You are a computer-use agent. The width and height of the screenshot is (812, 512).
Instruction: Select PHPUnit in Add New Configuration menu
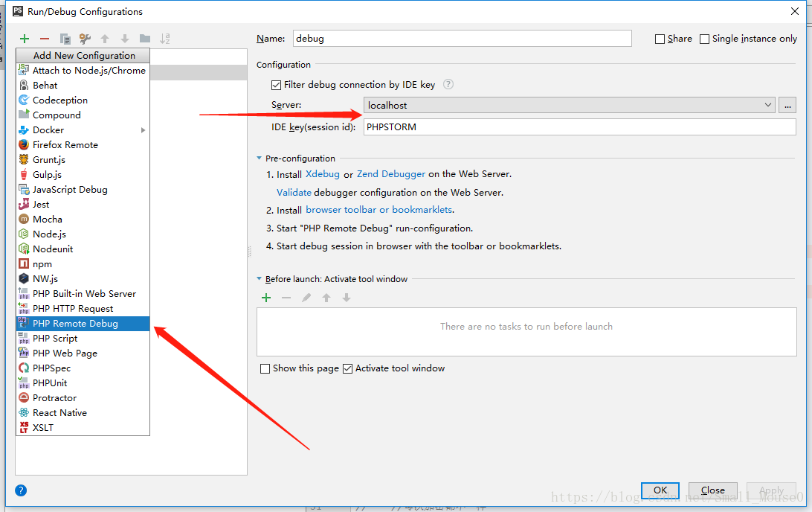[83, 383]
